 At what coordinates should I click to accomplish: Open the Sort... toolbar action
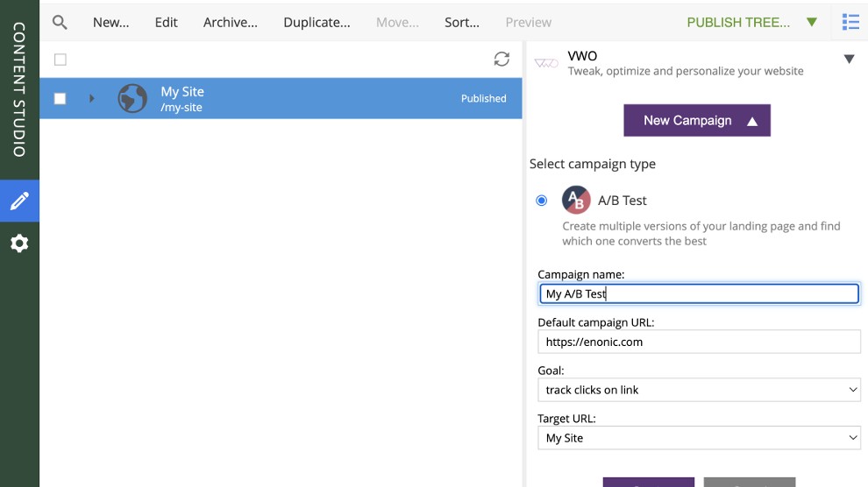462,22
